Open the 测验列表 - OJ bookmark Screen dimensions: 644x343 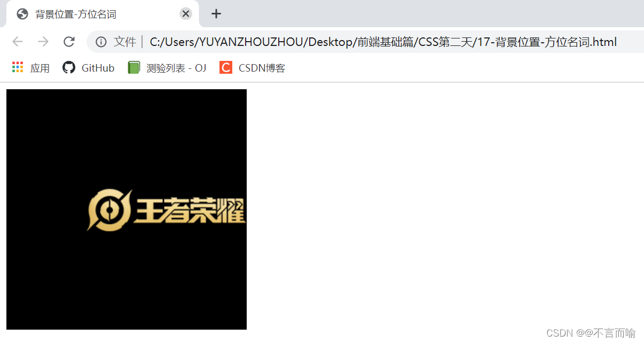click(167, 68)
